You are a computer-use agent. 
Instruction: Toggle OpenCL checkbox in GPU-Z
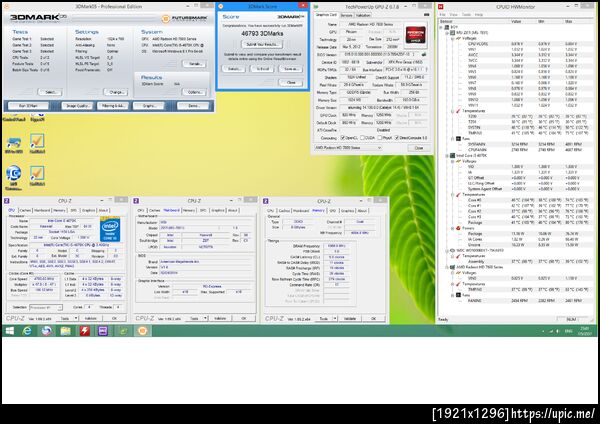tap(343, 138)
